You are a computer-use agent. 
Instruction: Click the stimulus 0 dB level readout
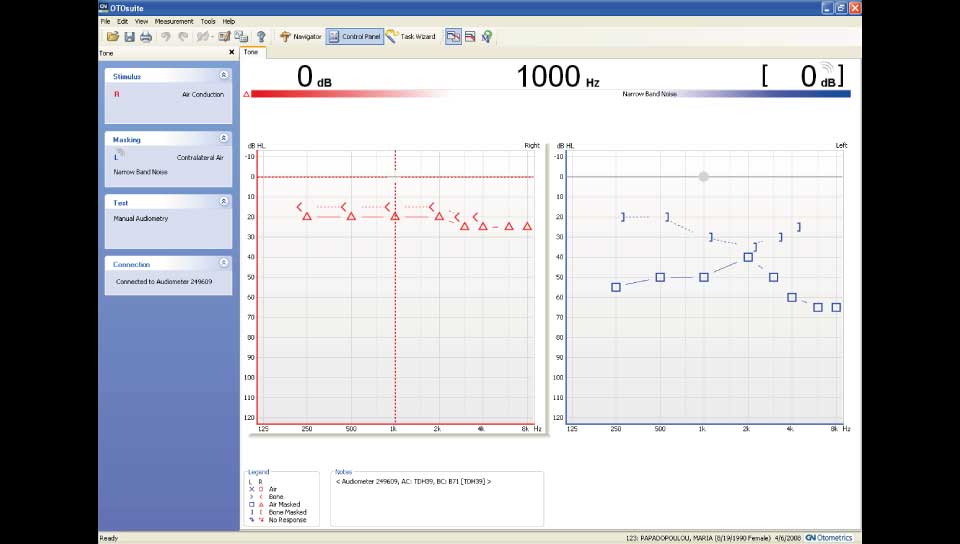314,77
